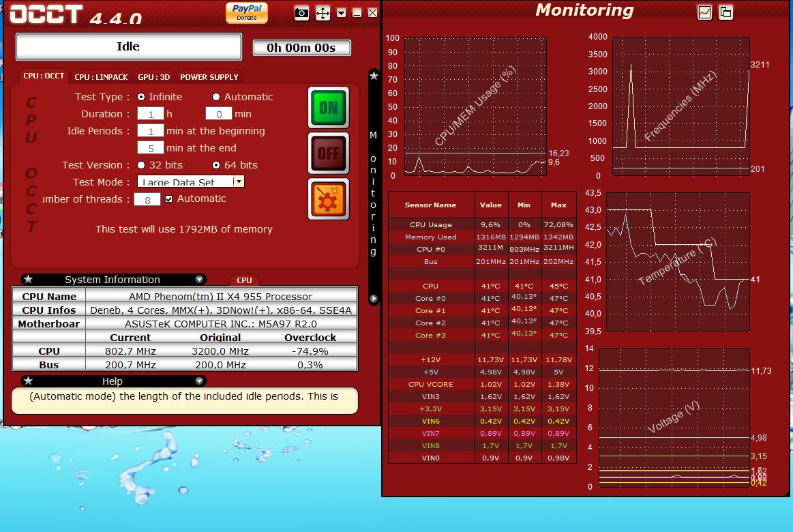This screenshot has width=793, height=532.
Task: Click the star on Monitoring side strip
Action: [374, 76]
